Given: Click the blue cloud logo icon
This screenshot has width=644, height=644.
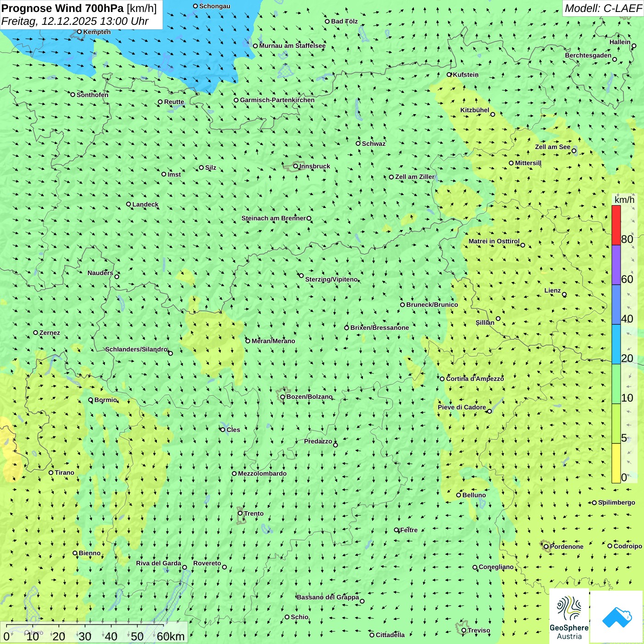Looking at the screenshot, I should 616,617.
